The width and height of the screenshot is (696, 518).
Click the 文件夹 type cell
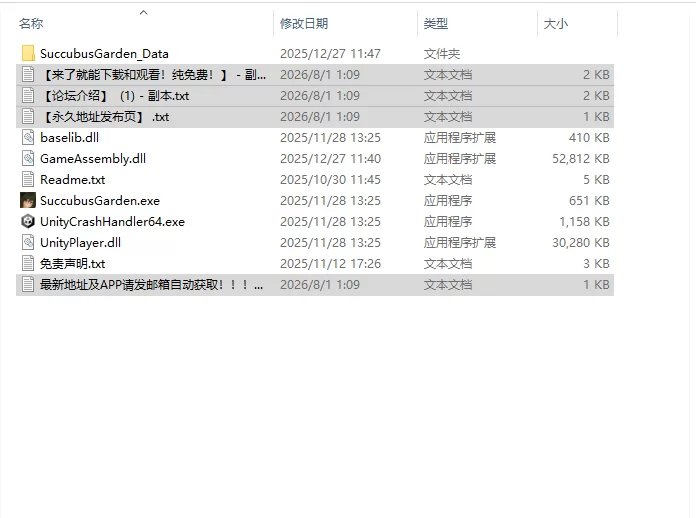pos(442,54)
